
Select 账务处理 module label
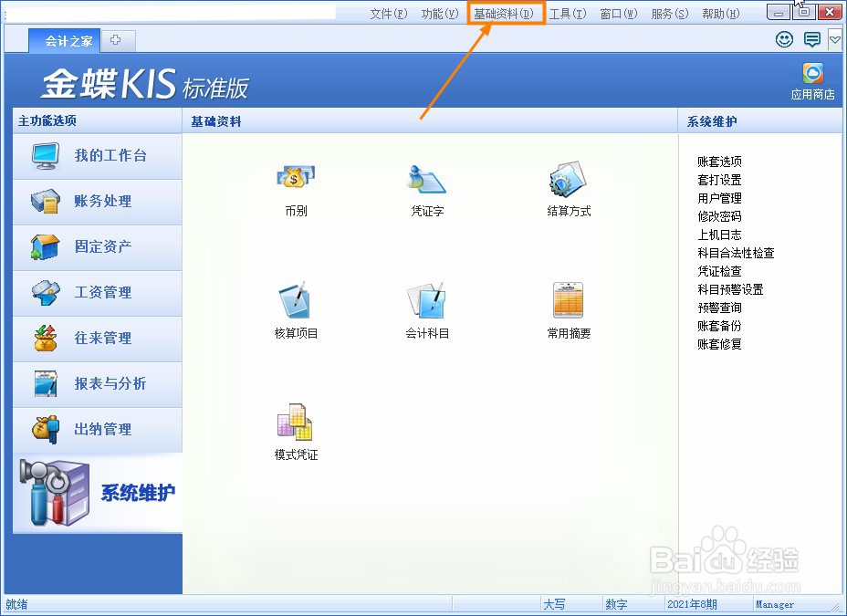coord(102,201)
